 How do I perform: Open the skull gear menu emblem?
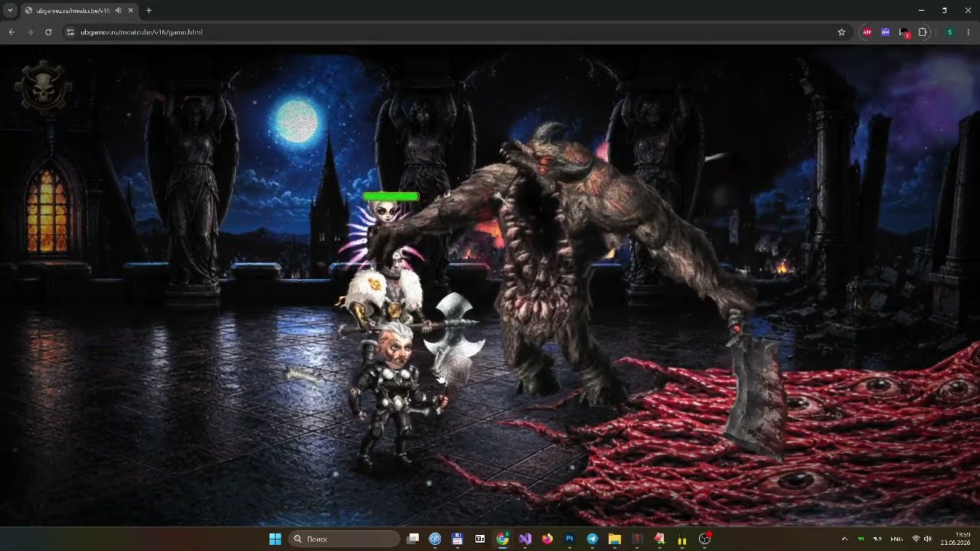(43, 86)
